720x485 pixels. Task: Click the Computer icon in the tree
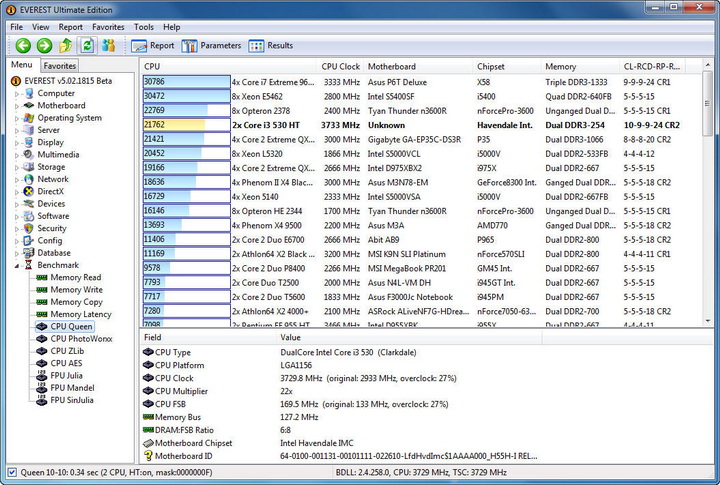(29, 93)
